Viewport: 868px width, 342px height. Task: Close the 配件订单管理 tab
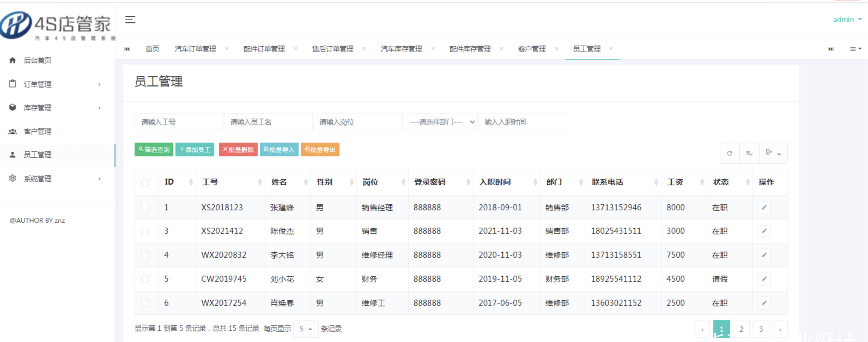pos(296,49)
